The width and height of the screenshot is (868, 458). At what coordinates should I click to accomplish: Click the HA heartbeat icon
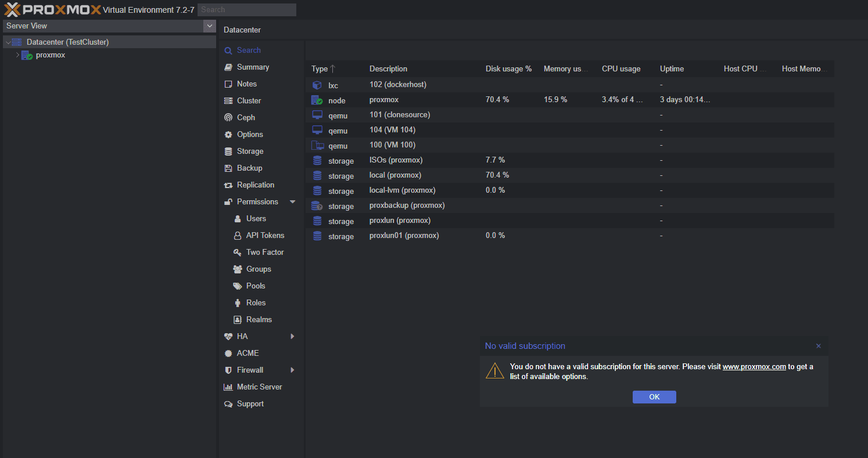228,337
